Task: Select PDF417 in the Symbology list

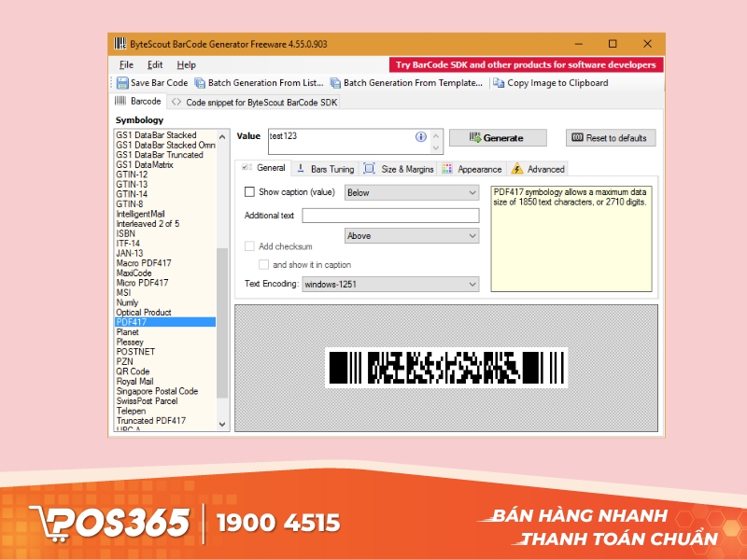Action: point(164,322)
